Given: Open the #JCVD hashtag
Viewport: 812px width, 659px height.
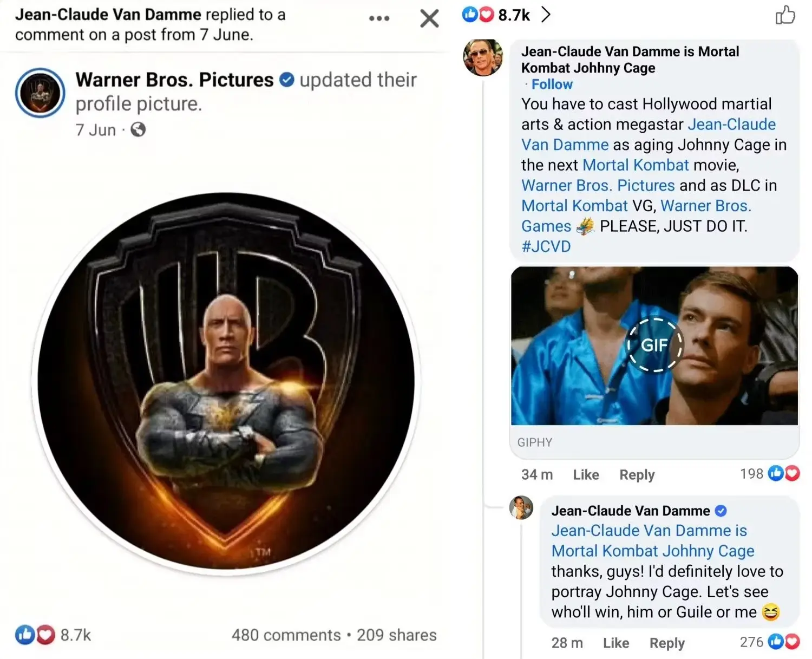Looking at the screenshot, I should pyautogui.click(x=545, y=246).
